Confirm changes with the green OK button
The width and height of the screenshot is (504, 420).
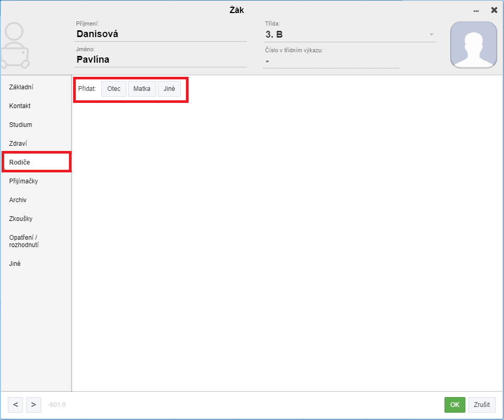(x=454, y=405)
